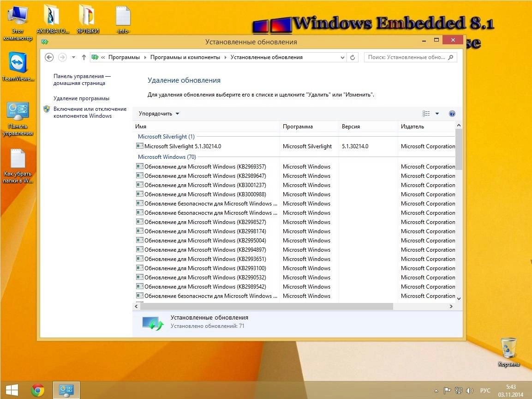
Task: Select update KB2993651 row
Action: [294, 259]
